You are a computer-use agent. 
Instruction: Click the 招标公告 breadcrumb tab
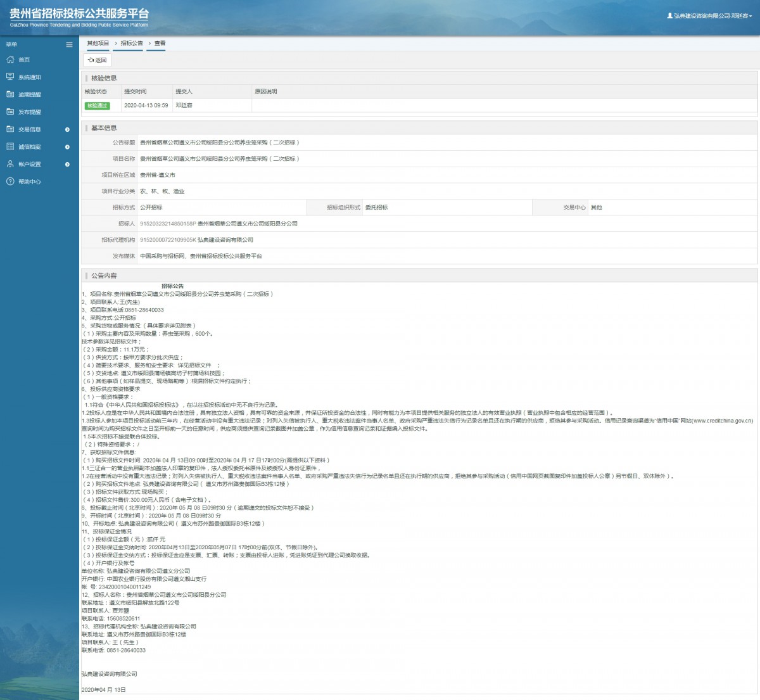(x=132, y=43)
